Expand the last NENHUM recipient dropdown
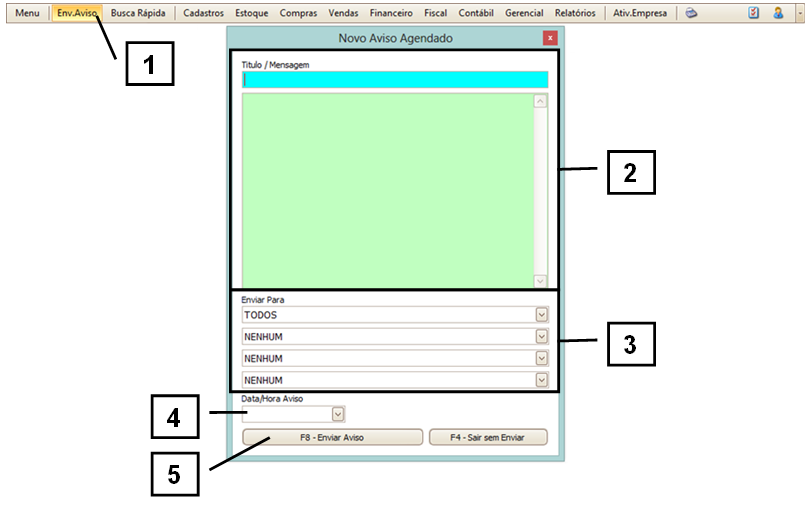This screenshot has width=809, height=505. (x=542, y=380)
